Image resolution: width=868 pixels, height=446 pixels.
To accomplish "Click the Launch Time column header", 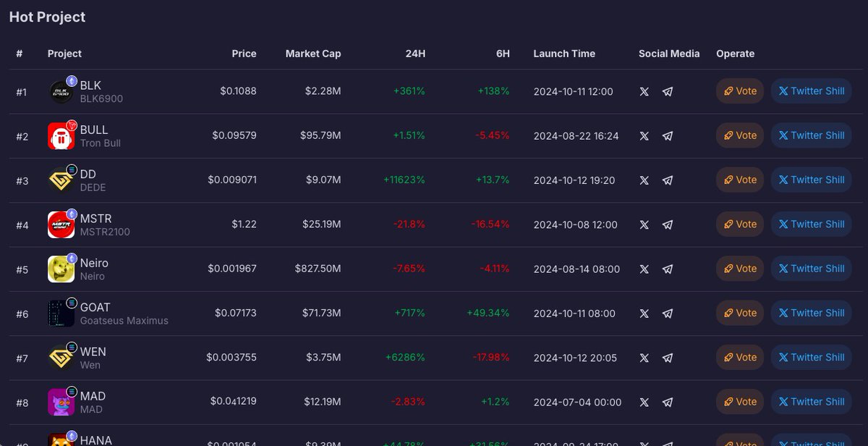I will point(564,54).
